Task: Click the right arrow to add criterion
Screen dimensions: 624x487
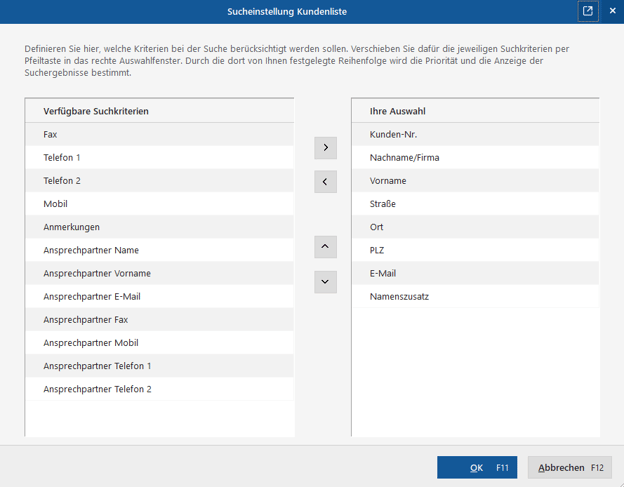Action: 325,148
